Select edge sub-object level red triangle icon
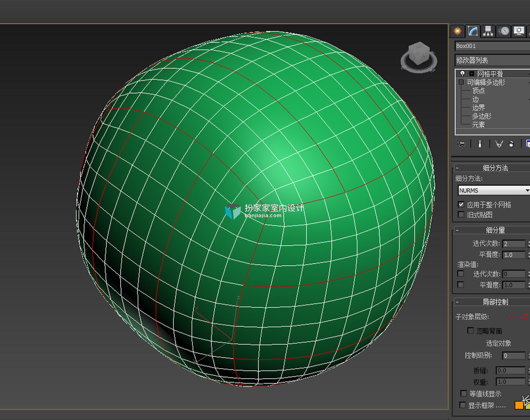 pos(524,316)
